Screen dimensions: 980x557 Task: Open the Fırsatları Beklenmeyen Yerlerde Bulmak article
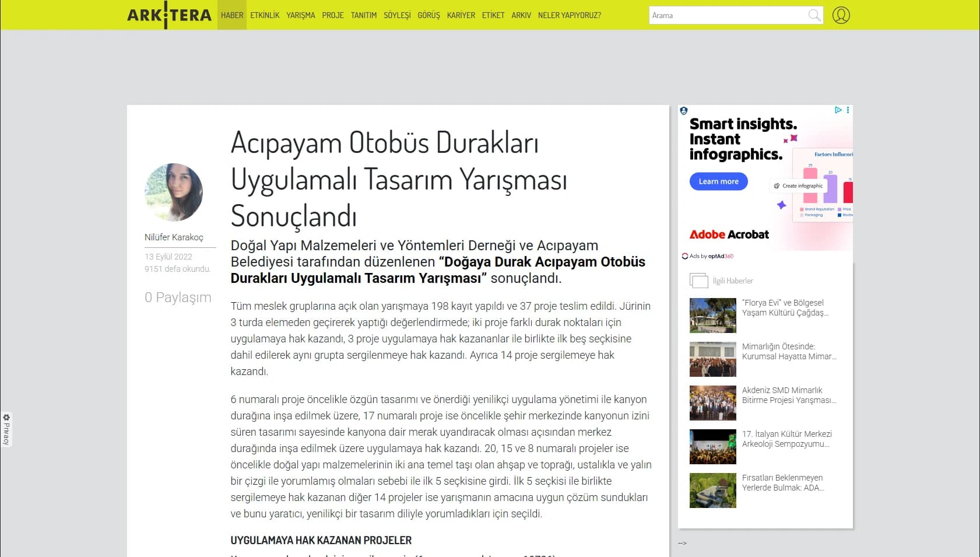pyautogui.click(x=783, y=483)
